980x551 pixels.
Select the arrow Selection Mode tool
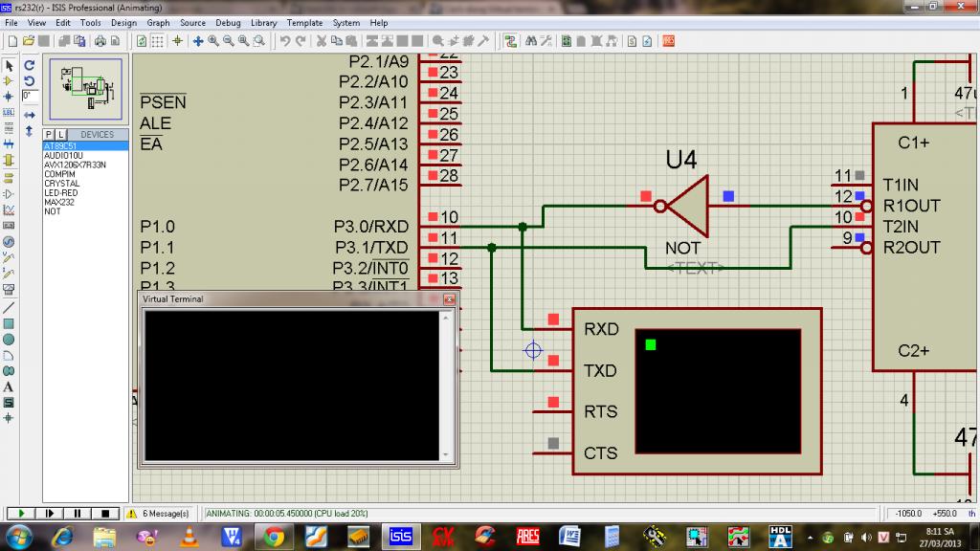[x=9, y=66]
